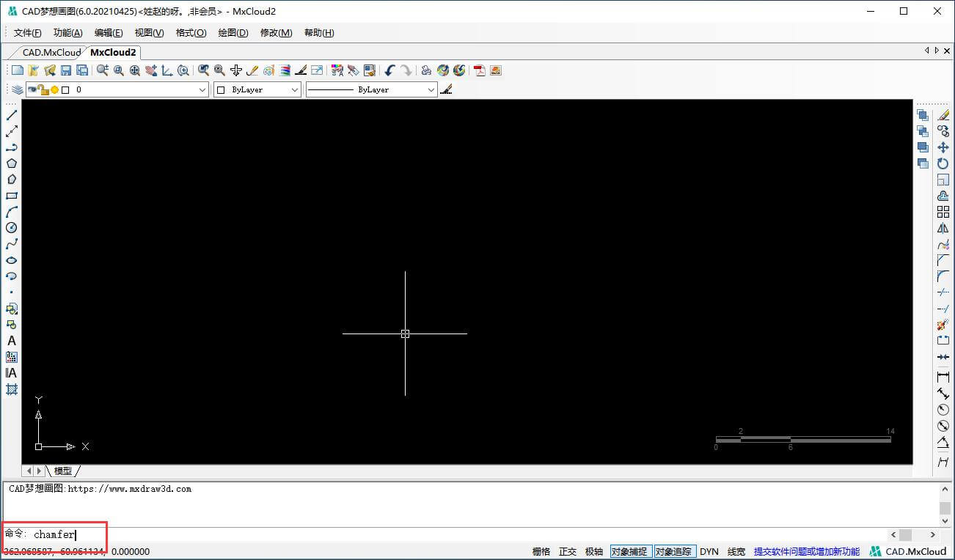Select the Linear dimension tool
This screenshot has height=560, width=955.
click(x=943, y=377)
